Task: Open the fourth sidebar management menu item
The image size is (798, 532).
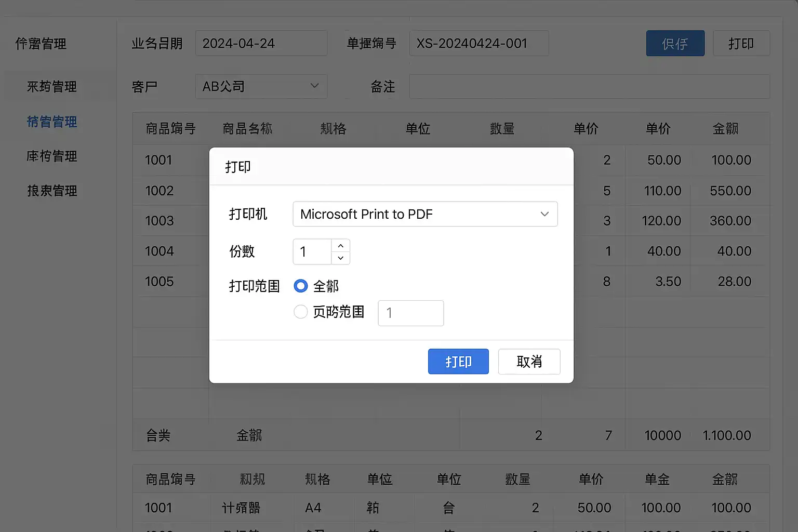Action: [52, 156]
